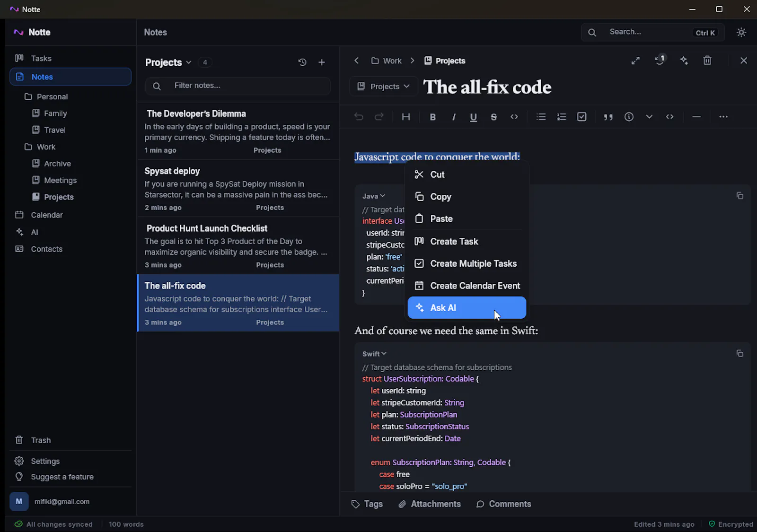Image resolution: width=757 pixels, height=532 pixels.
Task: Open the Tags tab
Action: 367,504
